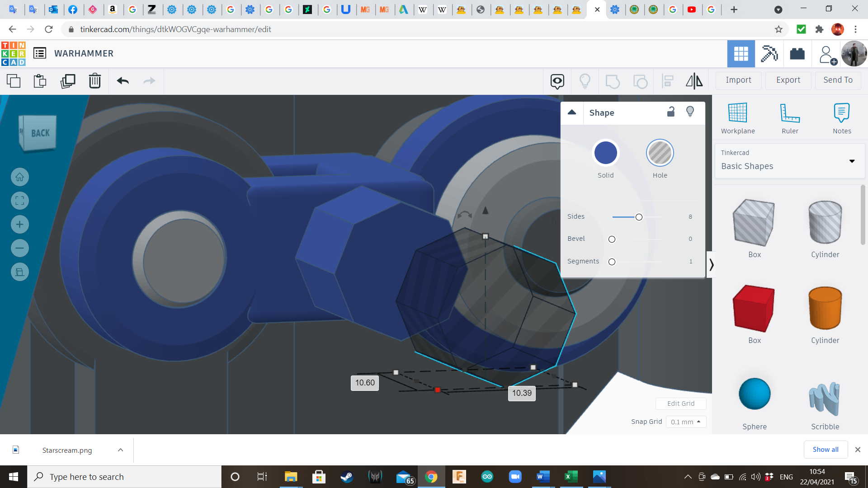Select the Sphere shape thumbnail
This screenshot has width=868, height=488.
[755, 394]
